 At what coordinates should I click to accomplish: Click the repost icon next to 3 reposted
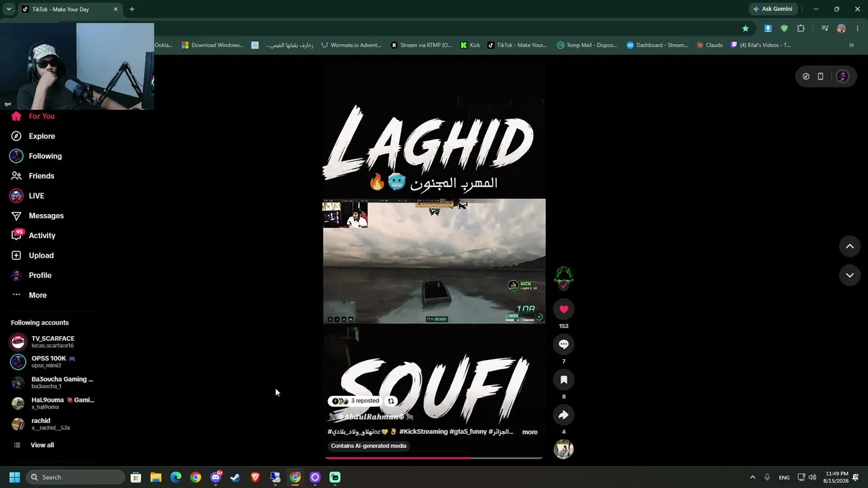point(391,401)
